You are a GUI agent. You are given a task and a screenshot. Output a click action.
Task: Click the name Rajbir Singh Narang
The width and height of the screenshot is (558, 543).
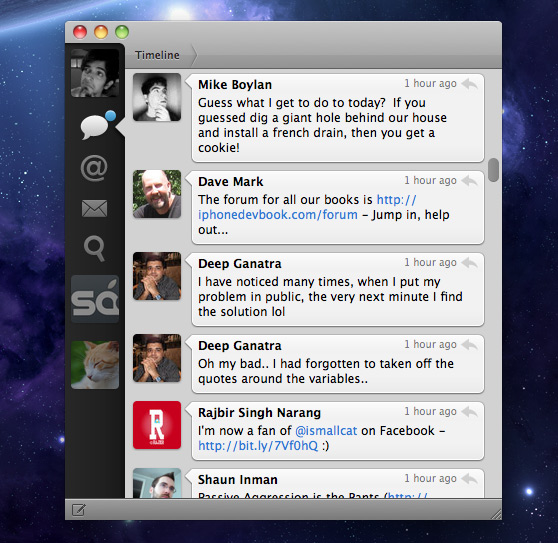pyautogui.click(x=259, y=412)
